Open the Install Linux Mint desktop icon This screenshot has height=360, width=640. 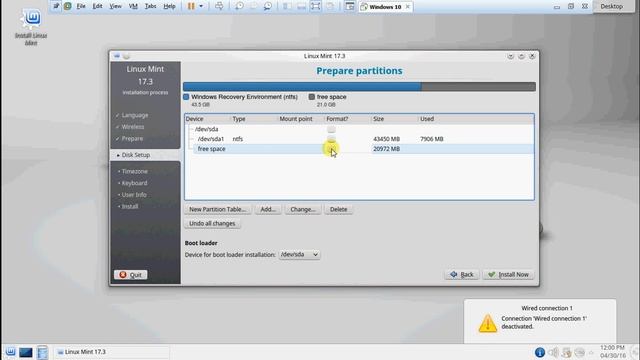click(x=31, y=27)
